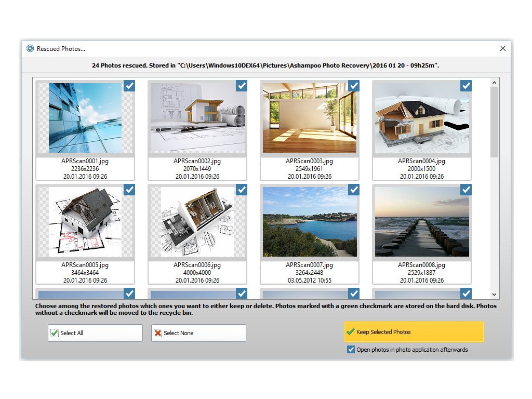Select the empty sunlit room thumbnail APRScan0003
Viewport: 532px width, 399px height.
(x=310, y=118)
